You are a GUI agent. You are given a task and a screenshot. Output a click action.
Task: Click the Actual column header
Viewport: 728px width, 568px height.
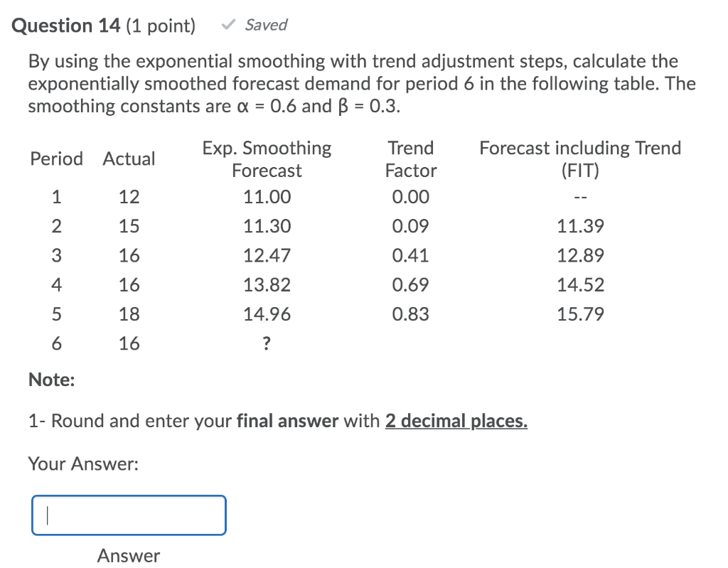129,159
